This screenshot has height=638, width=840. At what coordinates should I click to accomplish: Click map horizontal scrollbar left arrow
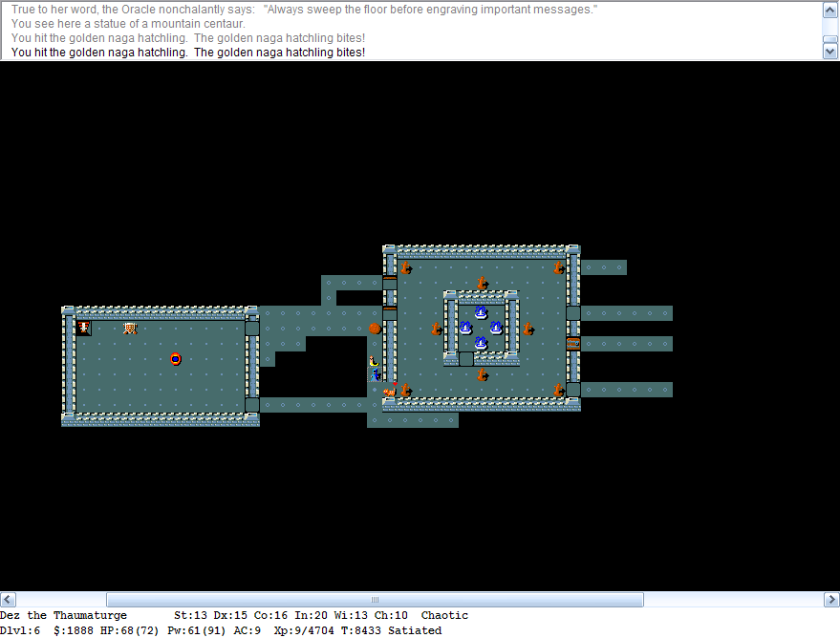(x=8, y=600)
